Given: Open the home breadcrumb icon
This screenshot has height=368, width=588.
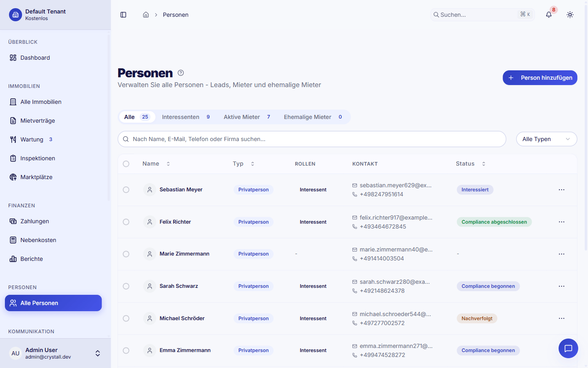Looking at the screenshot, I should (x=146, y=15).
